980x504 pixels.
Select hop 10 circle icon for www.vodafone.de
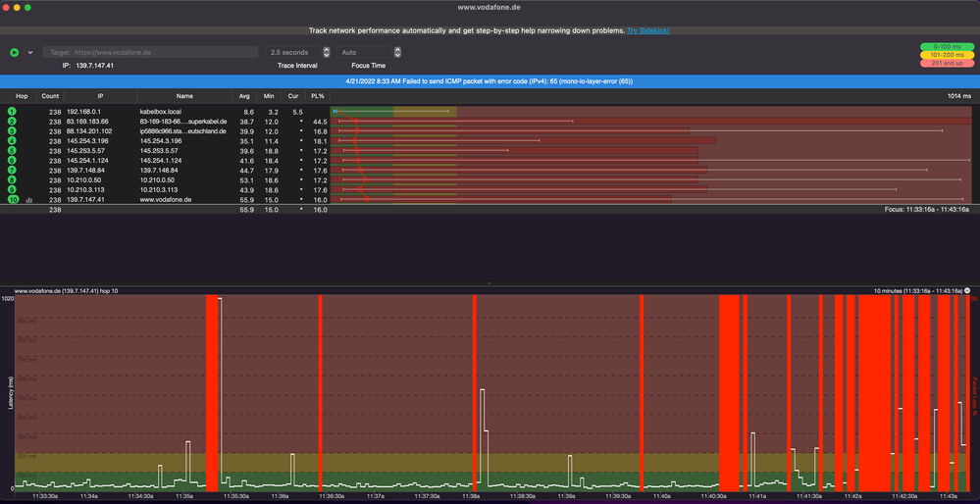click(x=14, y=199)
